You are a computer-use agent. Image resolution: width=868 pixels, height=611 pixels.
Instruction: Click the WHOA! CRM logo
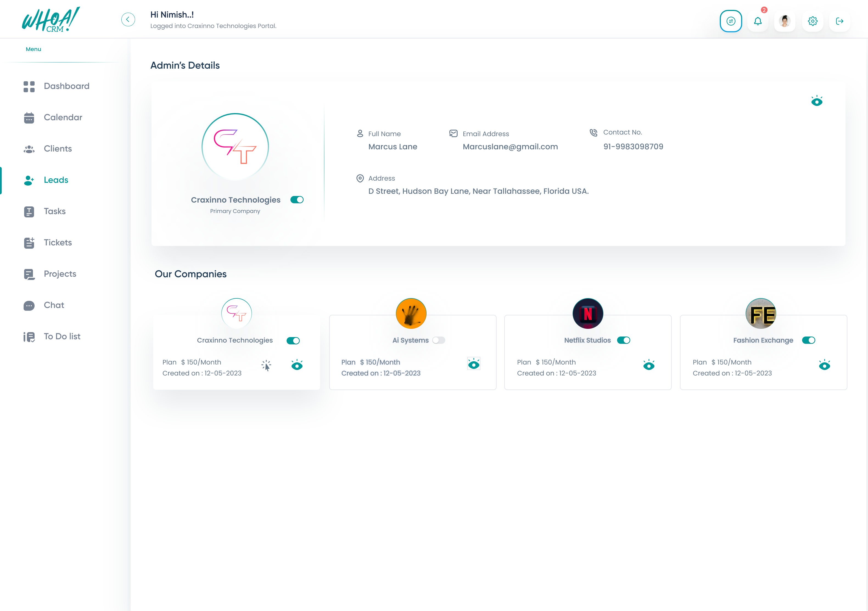[51, 20]
